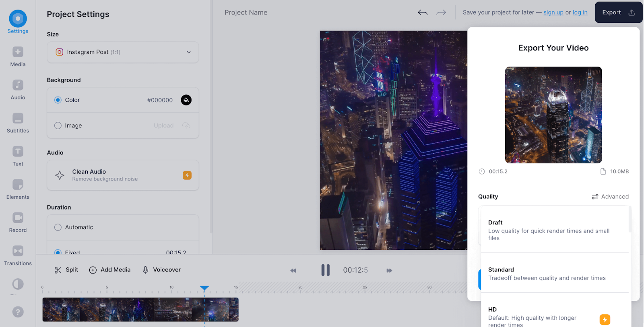Select the video clip on the timeline
644x327 pixels.
coord(140,310)
